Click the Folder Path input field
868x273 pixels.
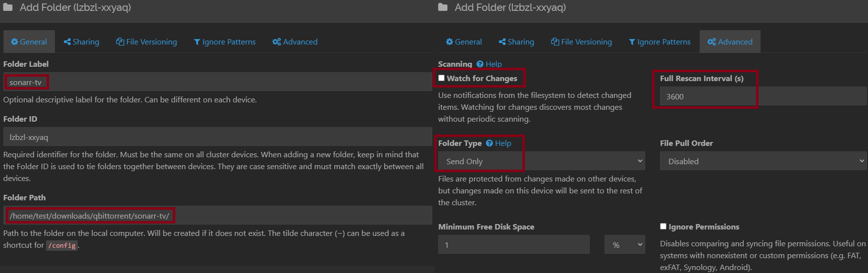[217, 216]
